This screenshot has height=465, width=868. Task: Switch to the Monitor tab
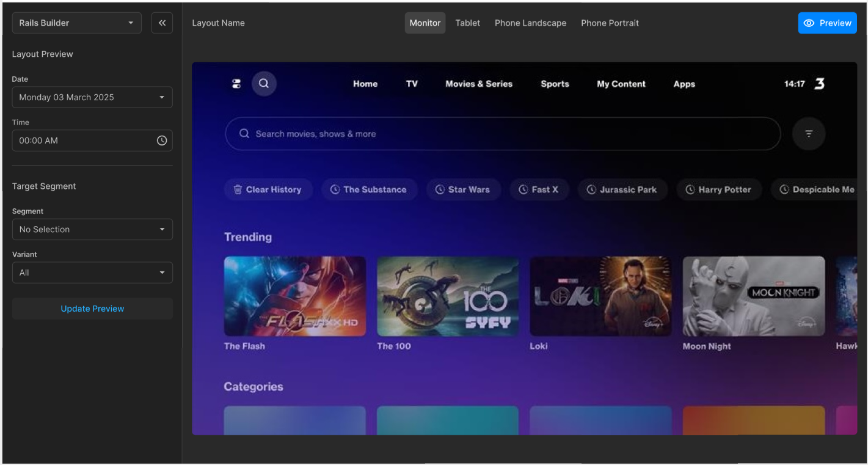(425, 23)
